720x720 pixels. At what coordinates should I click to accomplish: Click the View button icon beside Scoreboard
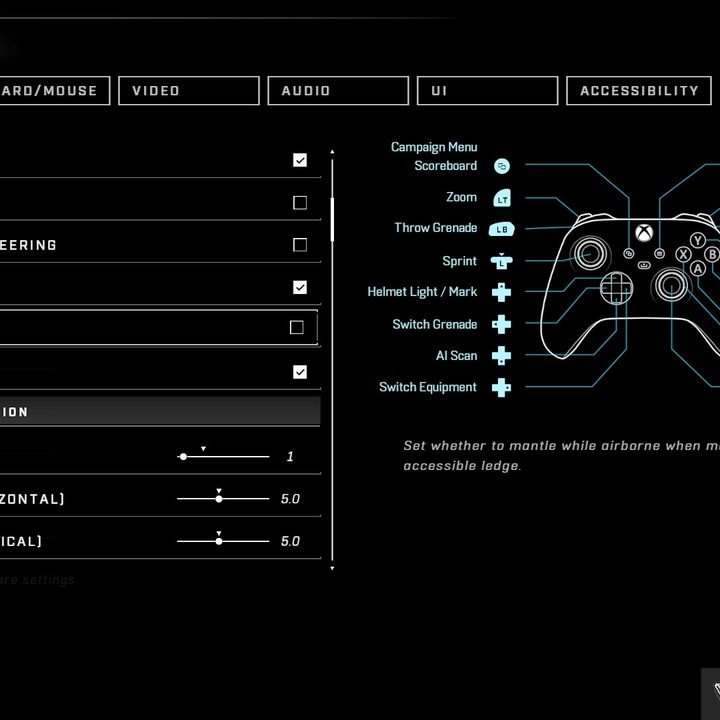click(502, 166)
